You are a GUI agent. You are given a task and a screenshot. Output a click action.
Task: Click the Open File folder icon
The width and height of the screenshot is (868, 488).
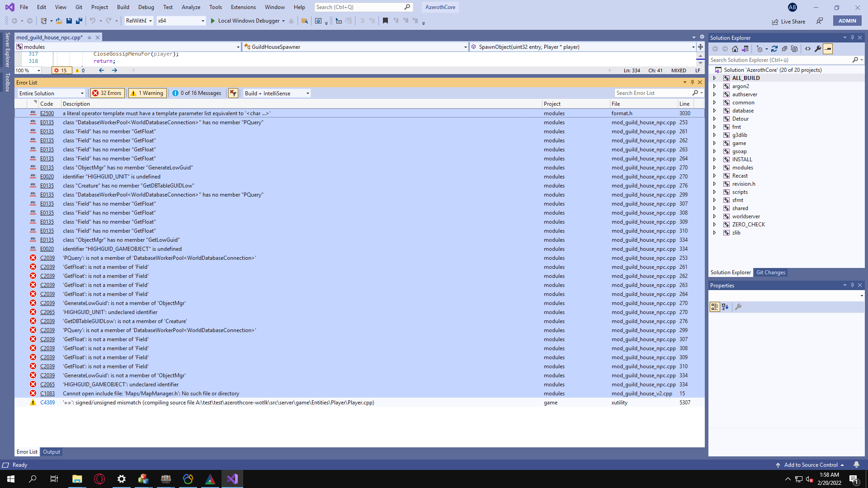point(59,21)
